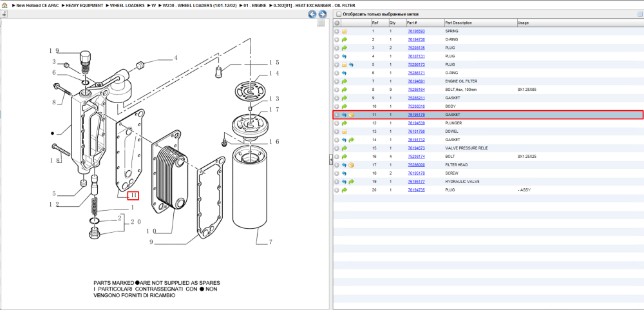Screen dimensions: 644x310
Task: Click the Qty column header
Action: (397, 23)
